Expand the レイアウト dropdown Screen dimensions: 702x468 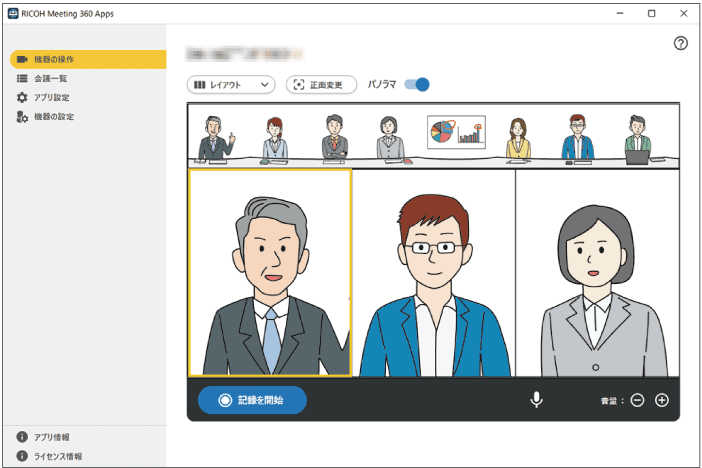(x=231, y=85)
